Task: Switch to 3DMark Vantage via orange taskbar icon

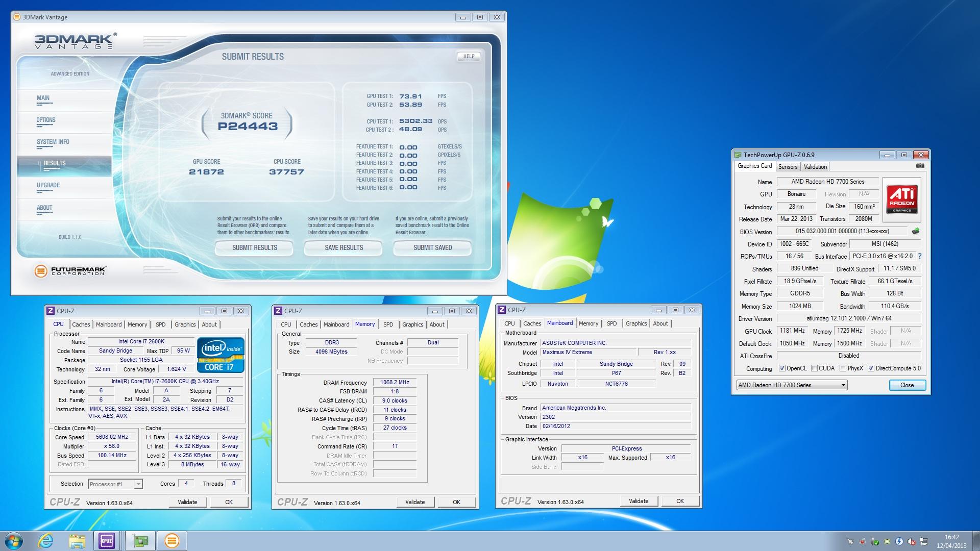Action: [x=172, y=541]
